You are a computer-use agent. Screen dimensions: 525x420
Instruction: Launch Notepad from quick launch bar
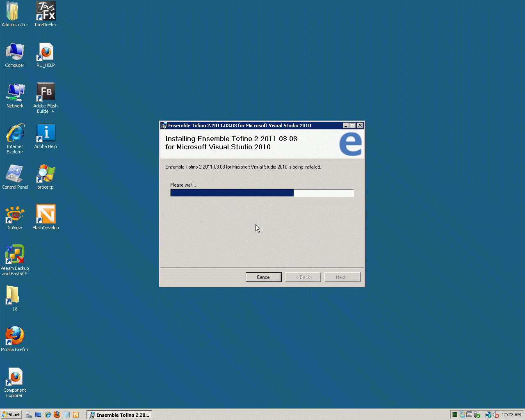click(66, 415)
